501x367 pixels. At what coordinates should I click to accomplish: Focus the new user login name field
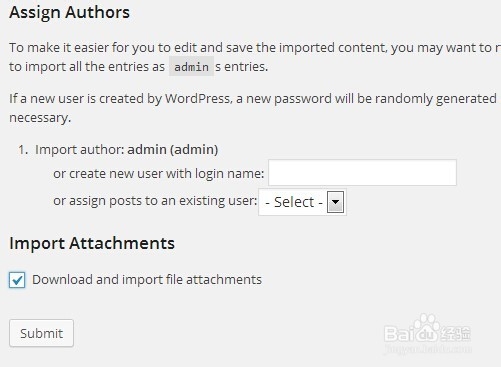point(362,173)
